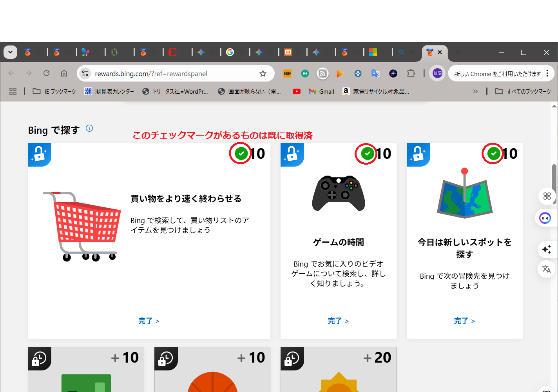Click 完了 link on ゲームの時間 card
Screen dimensions: 558x392
point(338,321)
